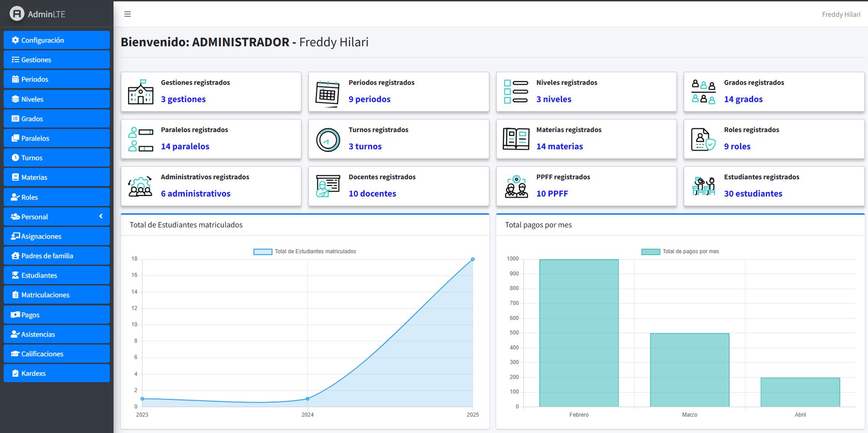Click the '30 estudiantes' link
This screenshot has width=868, height=433.
point(753,194)
